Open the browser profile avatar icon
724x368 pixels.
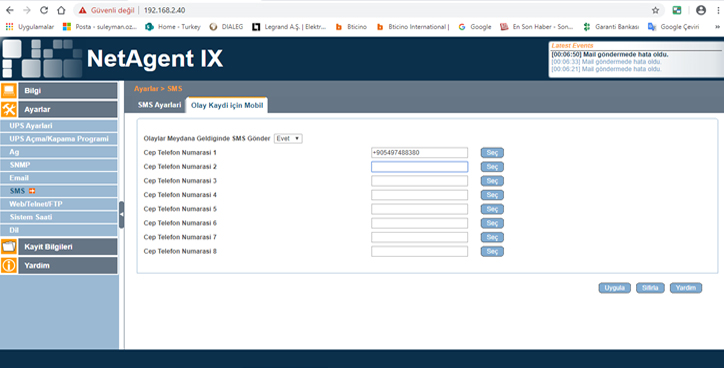click(700, 10)
